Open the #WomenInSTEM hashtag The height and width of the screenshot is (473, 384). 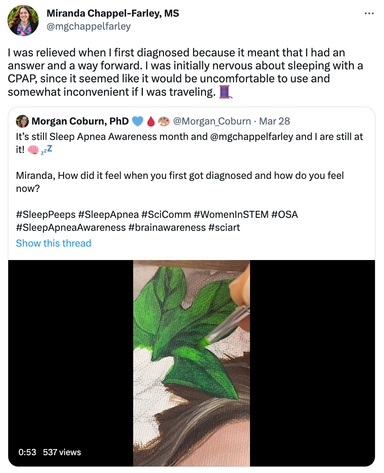coord(231,214)
